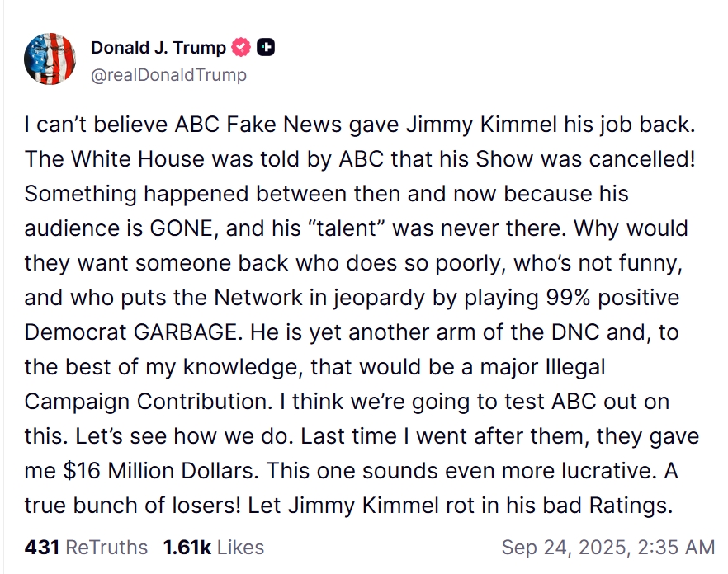Open the Likes label list
The height and width of the screenshot is (574, 728).
pyautogui.click(x=240, y=548)
